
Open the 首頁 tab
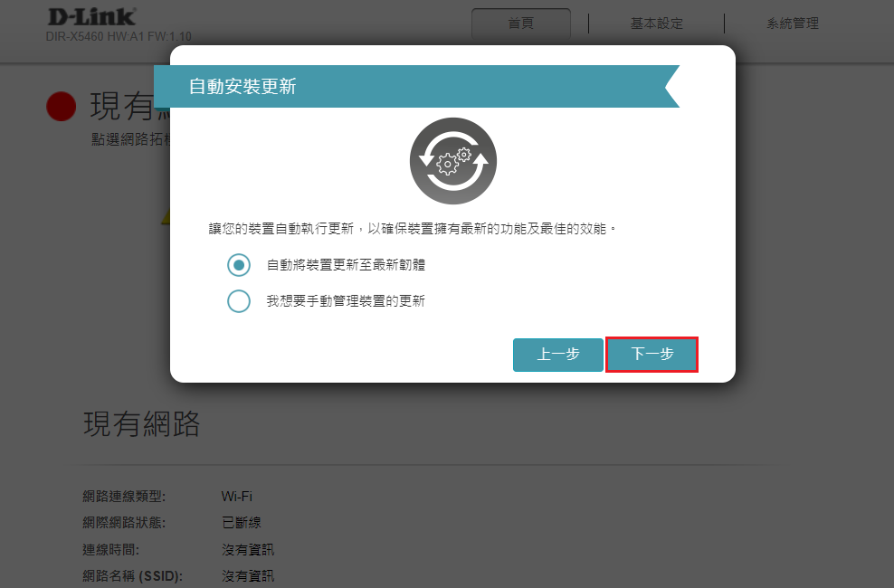(521, 24)
